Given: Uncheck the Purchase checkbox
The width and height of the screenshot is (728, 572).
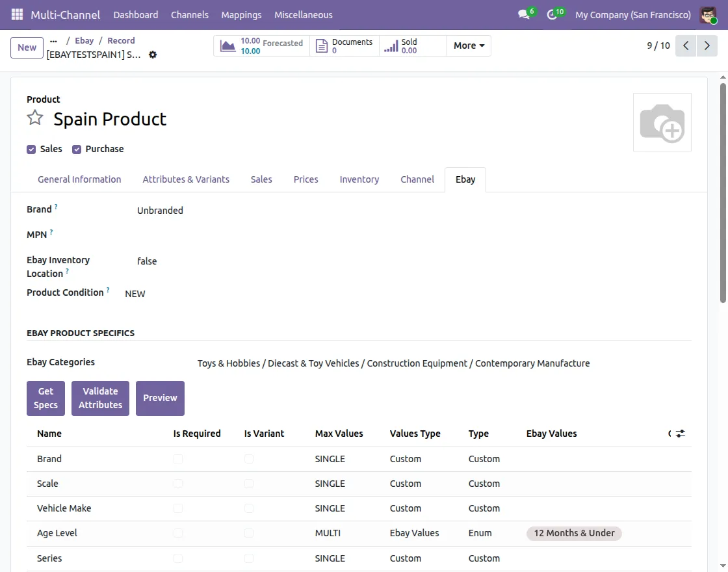Looking at the screenshot, I should point(77,149).
